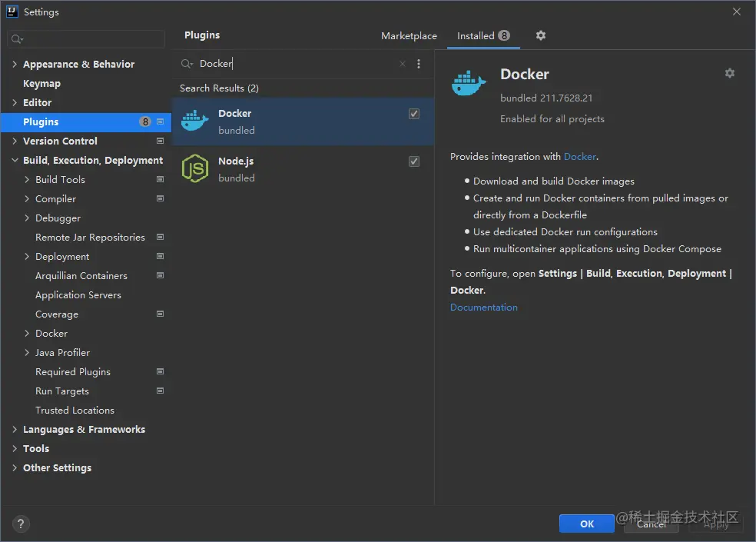Click the project-level icon beside Run Targets

tap(160, 391)
